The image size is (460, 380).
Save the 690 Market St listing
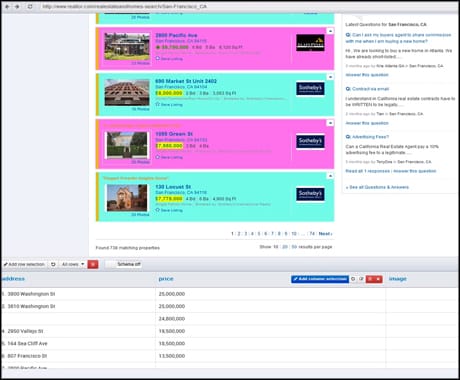point(169,105)
